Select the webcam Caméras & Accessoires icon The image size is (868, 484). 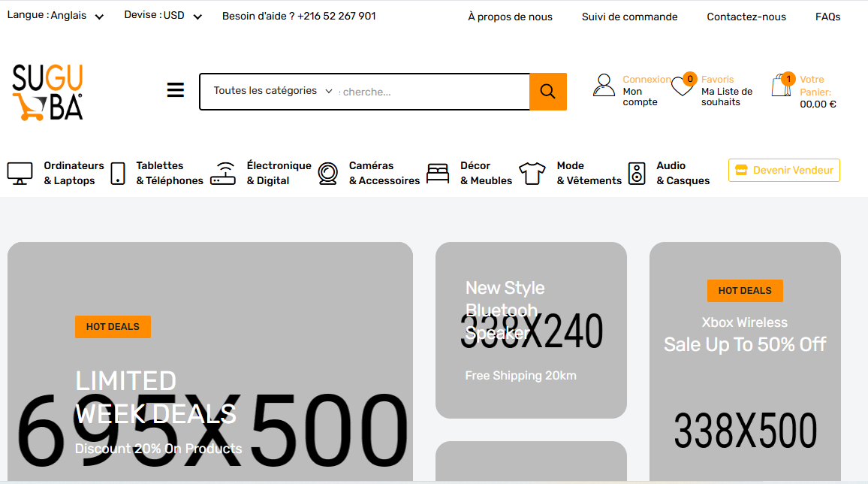coord(327,174)
